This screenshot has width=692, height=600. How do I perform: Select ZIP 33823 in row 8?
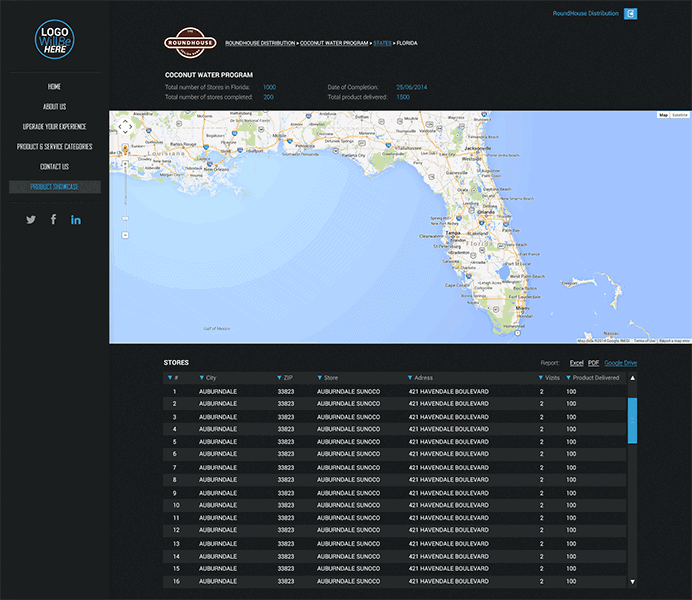coord(286,480)
